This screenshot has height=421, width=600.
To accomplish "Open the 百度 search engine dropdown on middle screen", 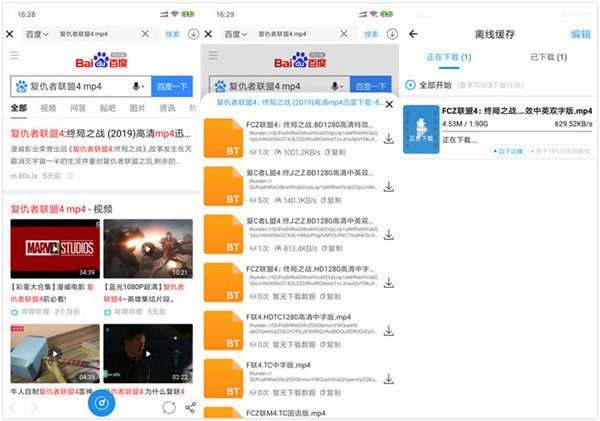I will coord(236,34).
